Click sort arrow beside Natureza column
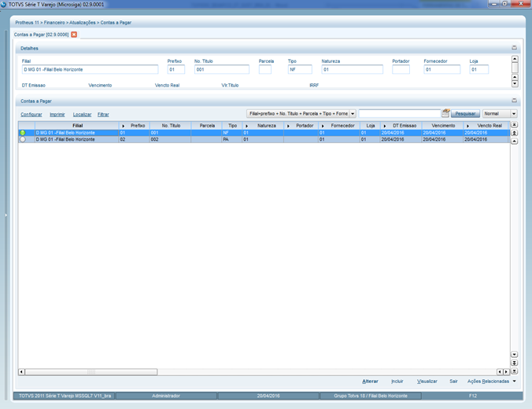Viewport: 532px width, 409px height. click(x=246, y=126)
